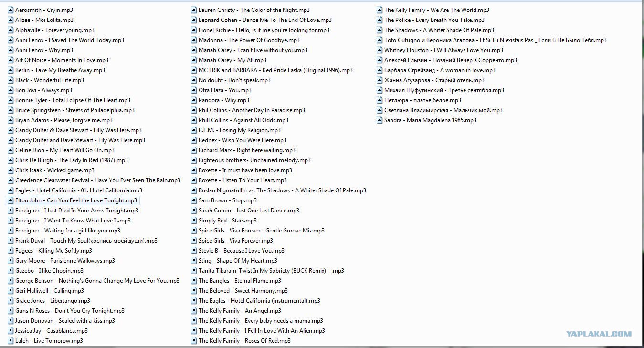Select 'Rednex - Wish You Were Here.mp3'
This screenshot has height=348, width=644.
pos(243,140)
